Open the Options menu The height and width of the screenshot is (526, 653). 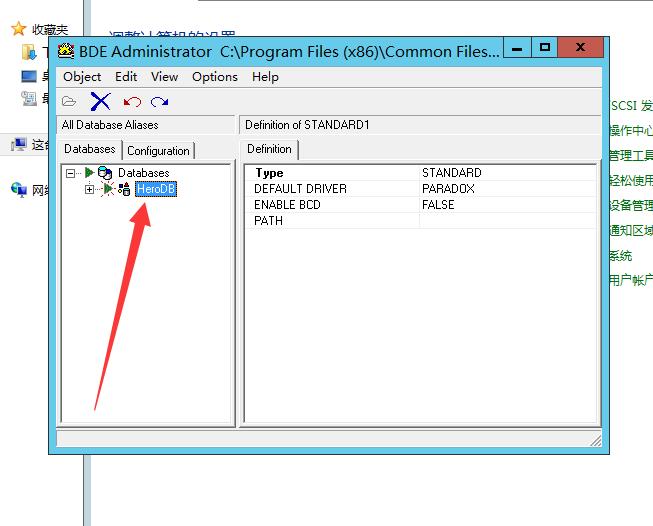pos(214,76)
